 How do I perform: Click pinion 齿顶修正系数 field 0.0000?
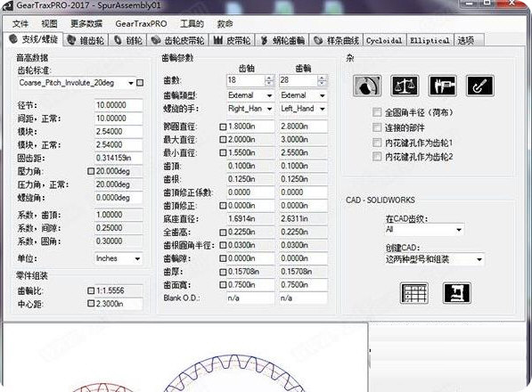click(250, 192)
